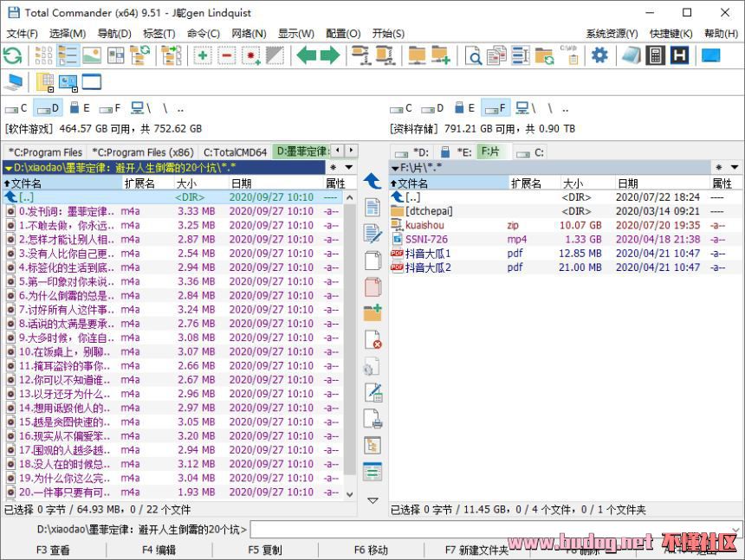Viewport: 745px width, 560px height.
Task: Click the new folder icon in middle bar
Action: [x=372, y=313]
